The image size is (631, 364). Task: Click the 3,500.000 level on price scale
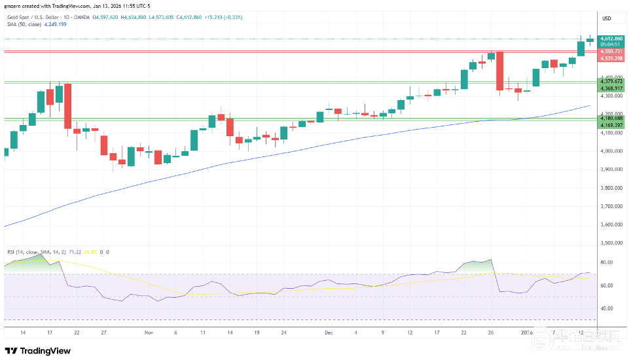610,243
